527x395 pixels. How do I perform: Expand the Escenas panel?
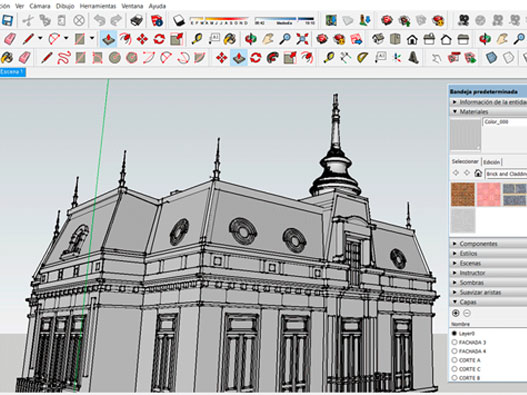click(x=488, y=263)
